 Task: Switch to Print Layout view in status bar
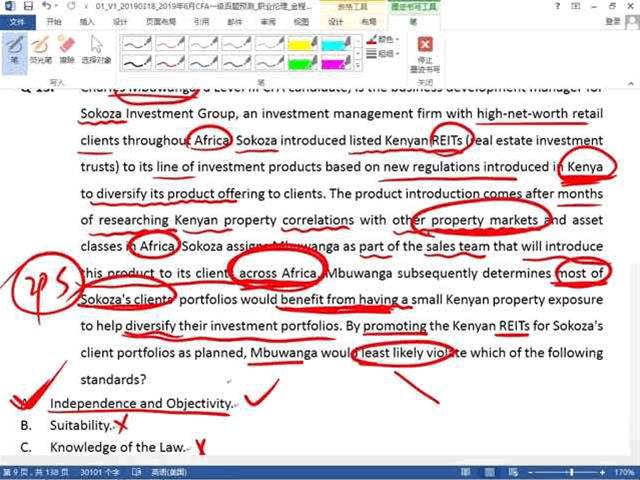pyautogui.click(x=490, y=472)
